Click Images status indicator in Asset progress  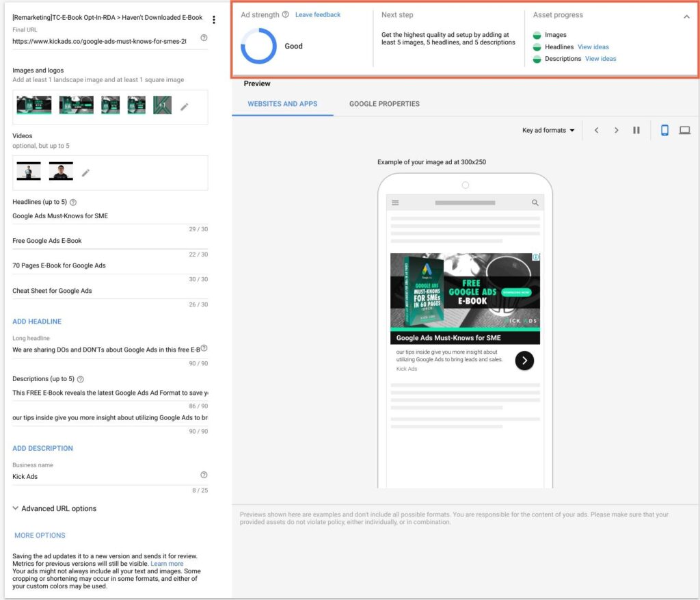pos(537,35)
